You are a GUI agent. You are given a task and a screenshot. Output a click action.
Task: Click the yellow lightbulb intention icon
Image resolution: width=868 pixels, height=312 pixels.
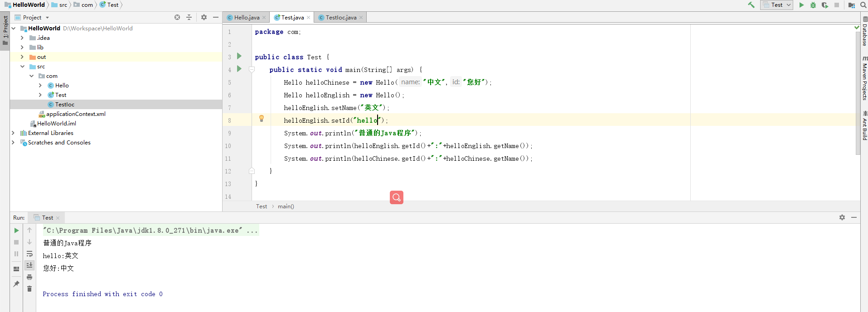point(262,119)
